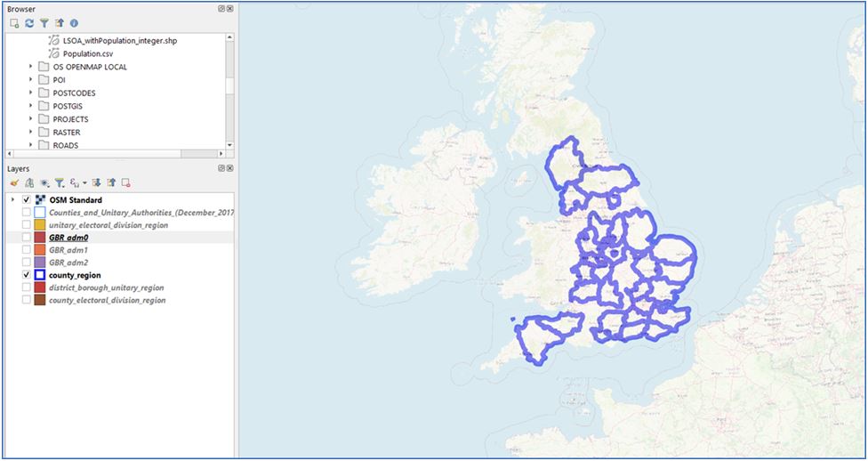Filter the legend in Layers toolbar
This screenshot has width=868, height=461.
coord(60,182)
